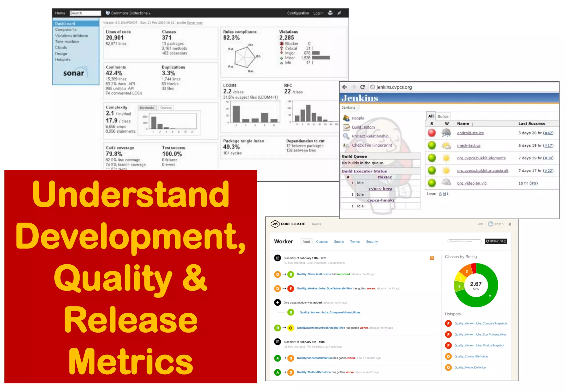566x392 pixels.
Task: Click F rating badge for CompareSnapshots hotspot
Action: 448,323
